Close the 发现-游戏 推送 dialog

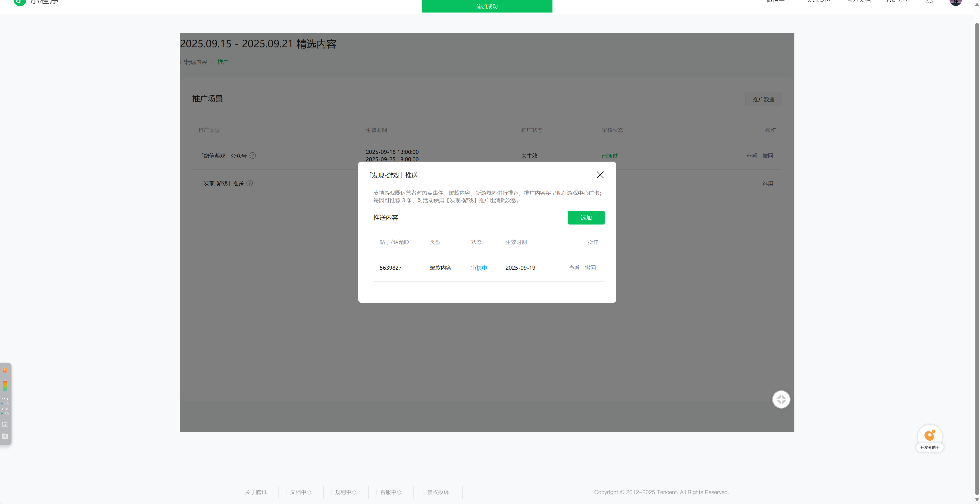pos(600,175)
